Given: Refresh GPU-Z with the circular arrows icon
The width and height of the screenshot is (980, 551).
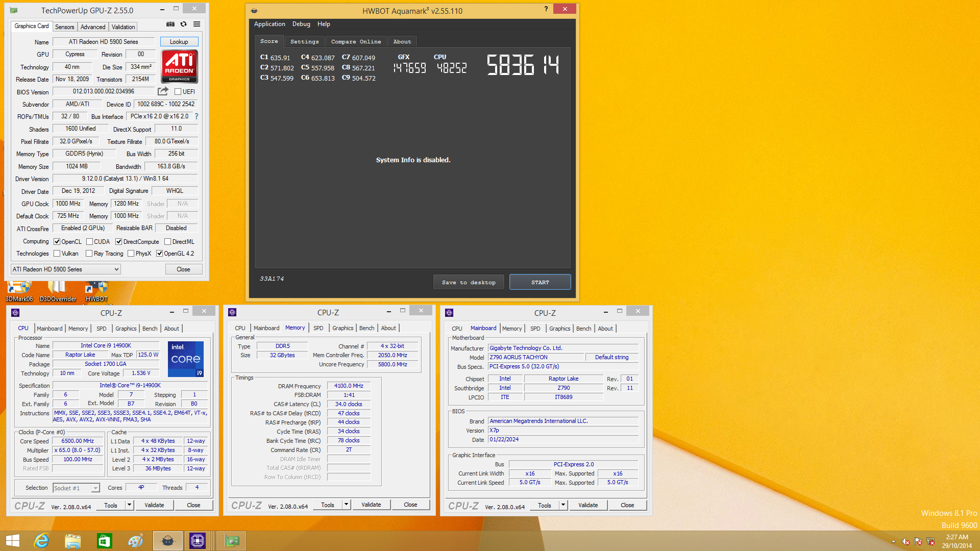Looking at the screenshot, I should point(183,24).
